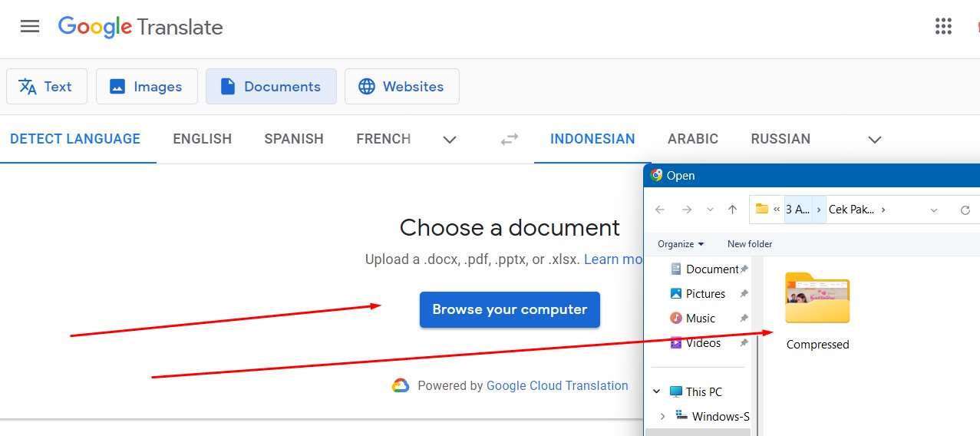Click Browse your computer button
This screenshot has width=980, height=436.
(510, 309)
